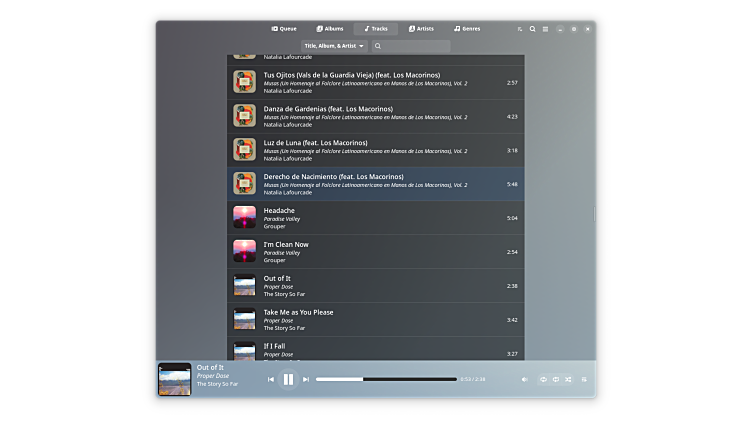The image size is (752, 423).
Task: Seek in the playback progress bar
Action: pyautogui.click(x=386, y=379)
